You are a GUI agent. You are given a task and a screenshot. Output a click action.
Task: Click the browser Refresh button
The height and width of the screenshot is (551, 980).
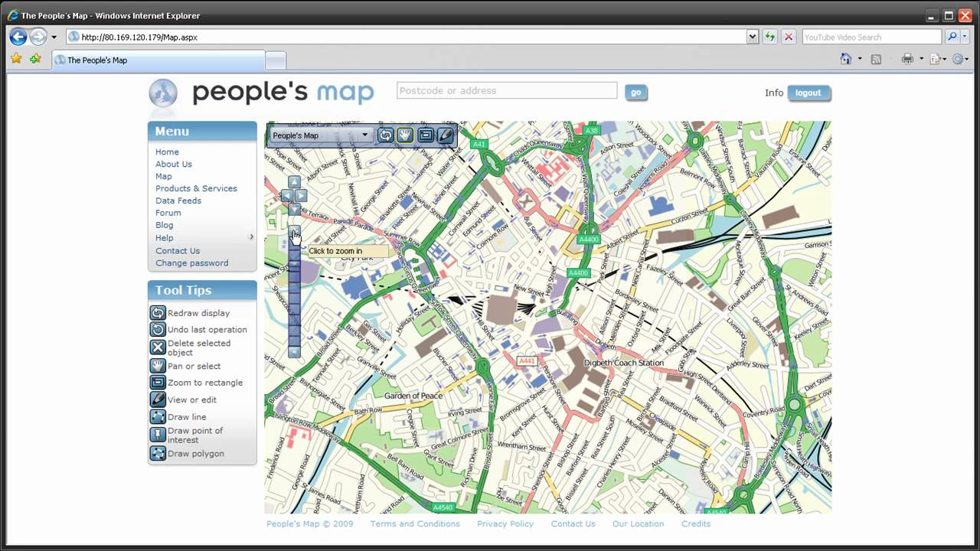pyautogui.click(x=769, y=37)
